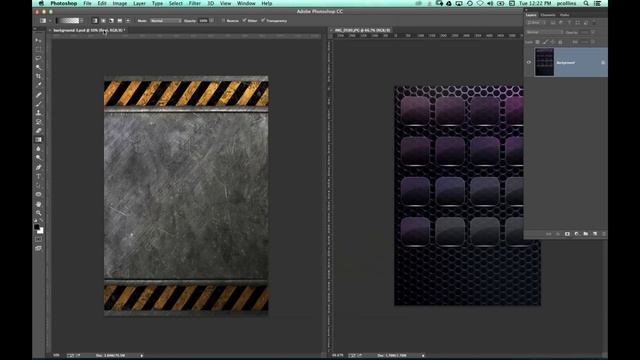Toggle lock position

552,42
